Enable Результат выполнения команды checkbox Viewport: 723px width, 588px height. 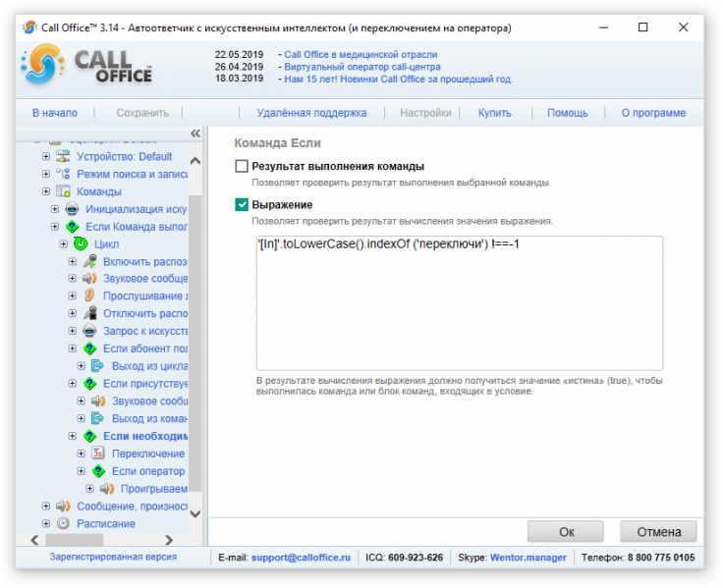pyautogui.click(x=242, y=166)
